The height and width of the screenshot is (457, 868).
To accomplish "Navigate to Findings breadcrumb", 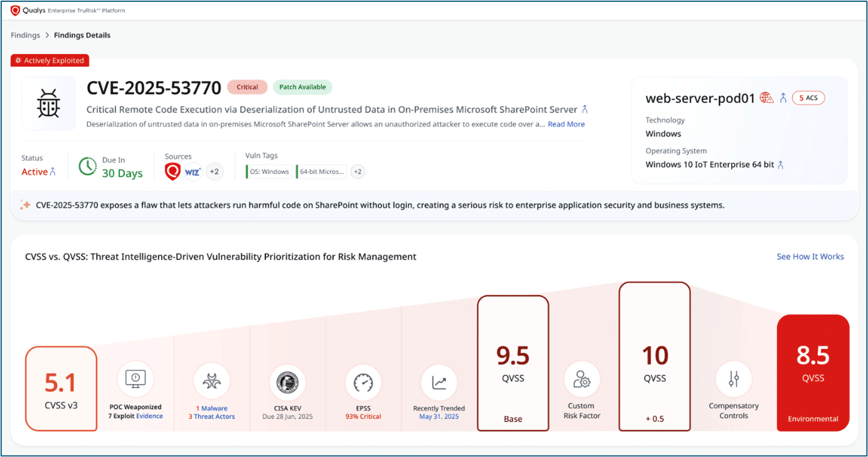I will coord(25,35).
